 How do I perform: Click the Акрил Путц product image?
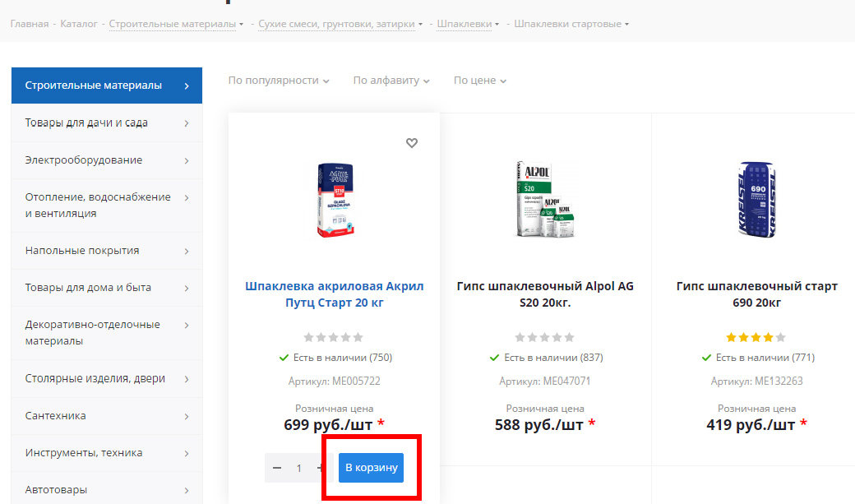pyautogui.click(x=334, y=200)
